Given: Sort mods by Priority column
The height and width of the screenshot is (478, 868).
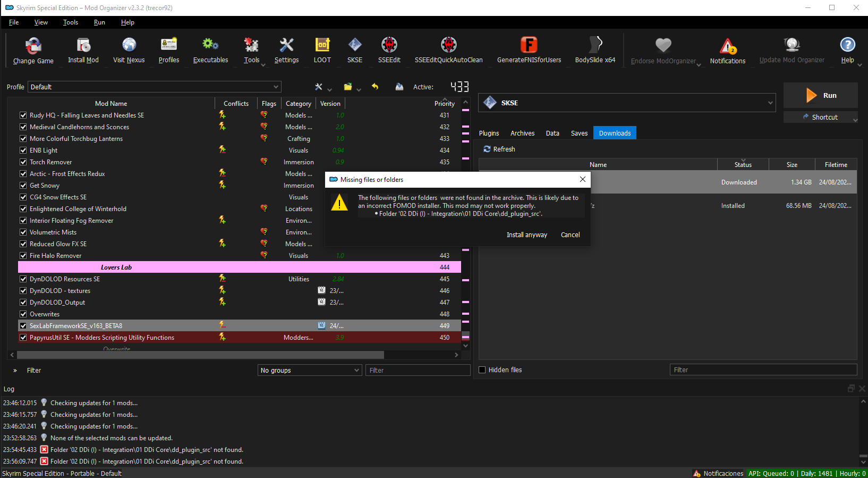Looking at the screenshot, I should (x=445, y=103).
